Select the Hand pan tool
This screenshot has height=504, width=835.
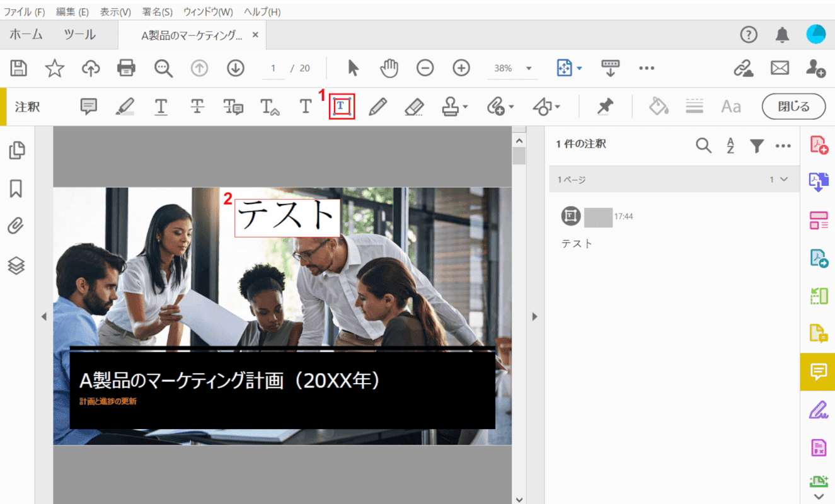(389, 68)
